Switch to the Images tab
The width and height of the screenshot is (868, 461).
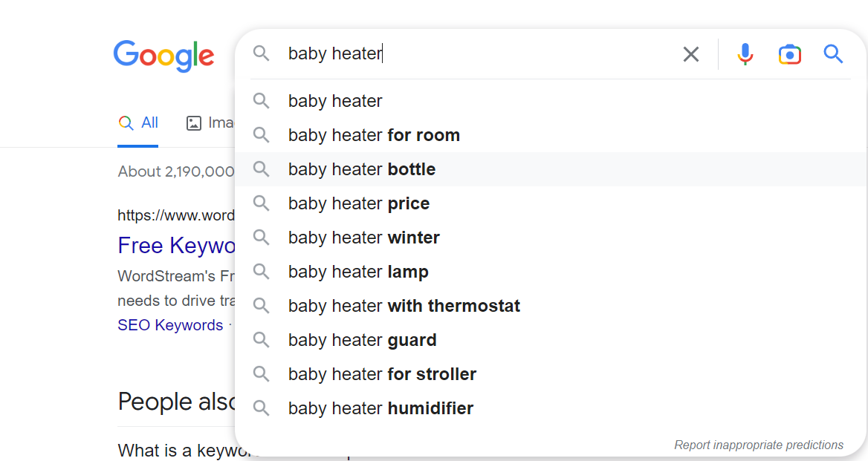(x=212, y=122)
